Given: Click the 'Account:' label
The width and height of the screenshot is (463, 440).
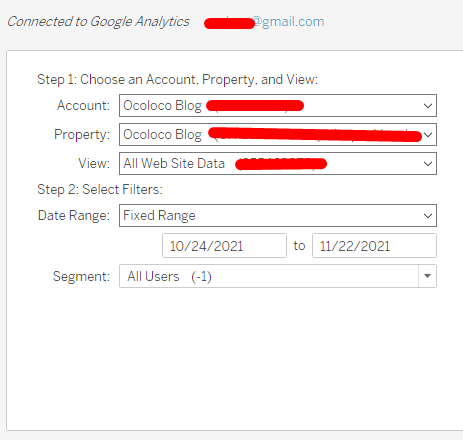Looking at the screenshot, I should pyautogui.click(x=83, y=106).
